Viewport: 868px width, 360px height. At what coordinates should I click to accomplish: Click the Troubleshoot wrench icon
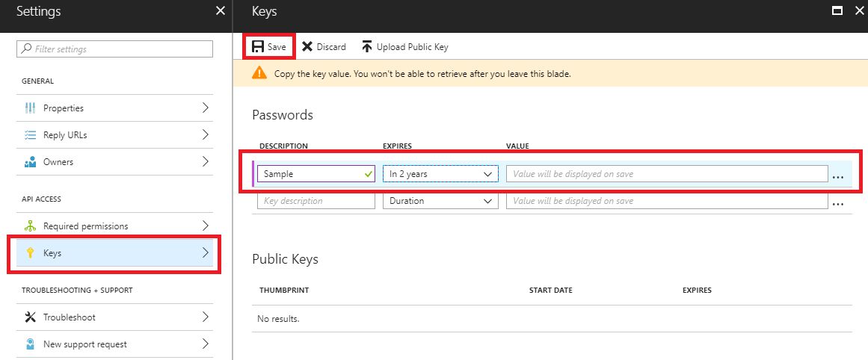(x=31, y=317)
